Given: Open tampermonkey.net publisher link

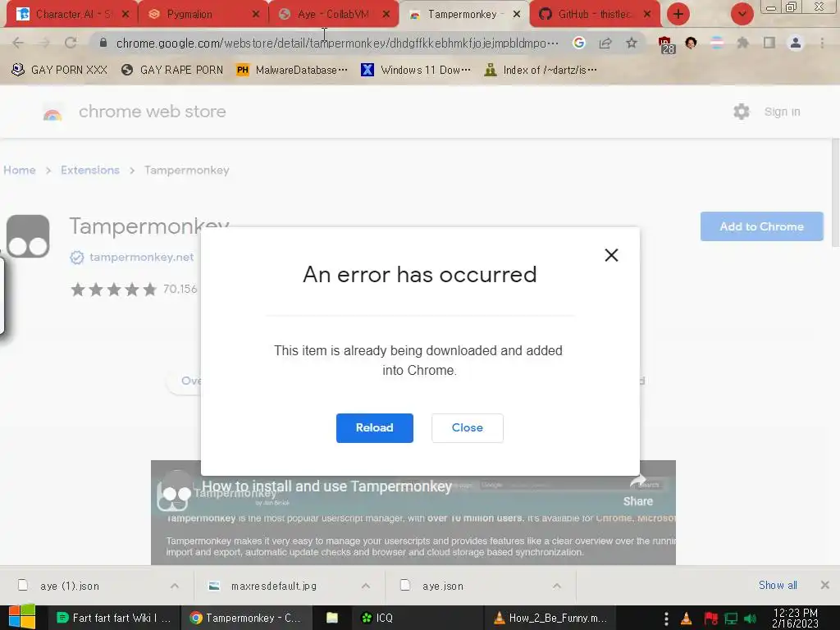Looking at the screenshot, I should click(x=141, y=257).
